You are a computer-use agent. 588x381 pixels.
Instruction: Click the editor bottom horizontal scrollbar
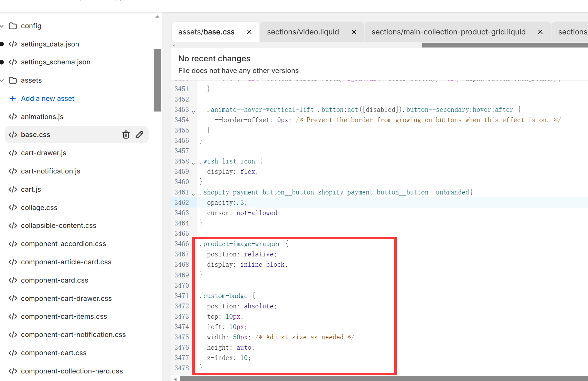384,379
